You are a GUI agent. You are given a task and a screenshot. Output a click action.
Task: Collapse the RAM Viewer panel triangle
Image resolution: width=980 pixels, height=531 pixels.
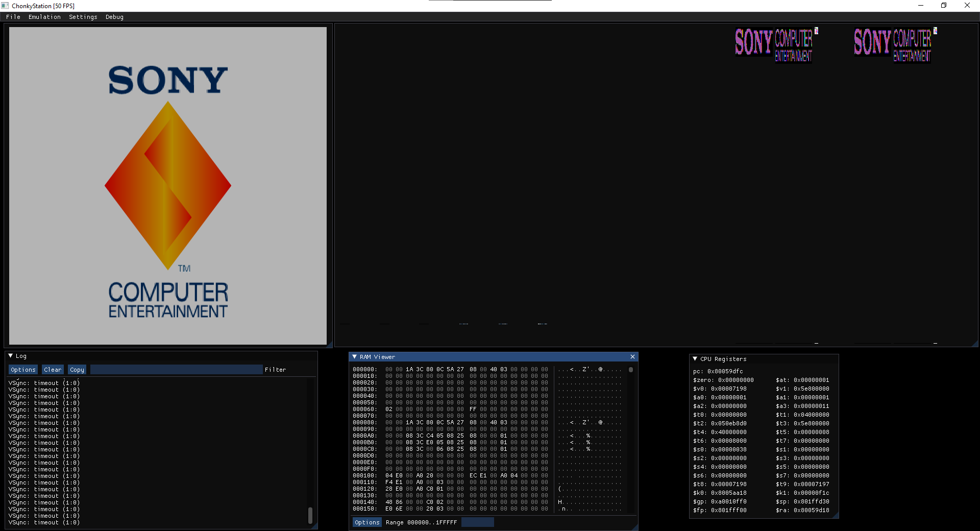[x=355, y=357]
